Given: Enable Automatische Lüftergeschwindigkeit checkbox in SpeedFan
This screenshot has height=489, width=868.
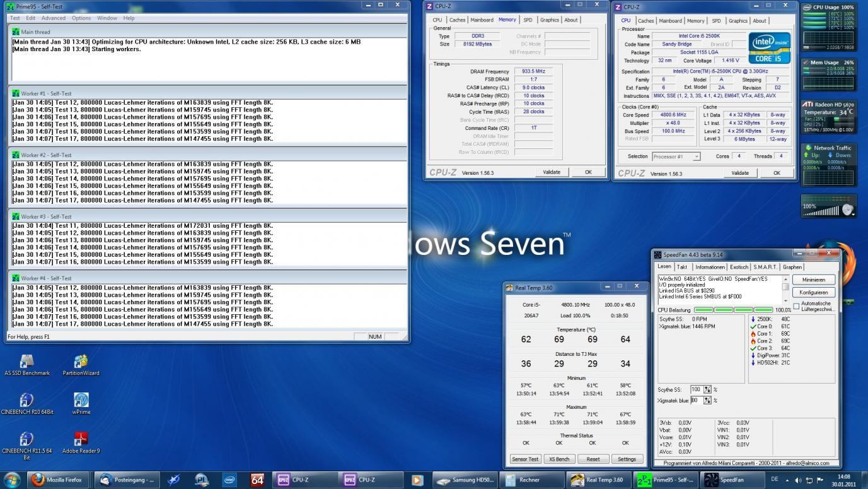Looking at the screenshot, I should [x=796, y=306].
